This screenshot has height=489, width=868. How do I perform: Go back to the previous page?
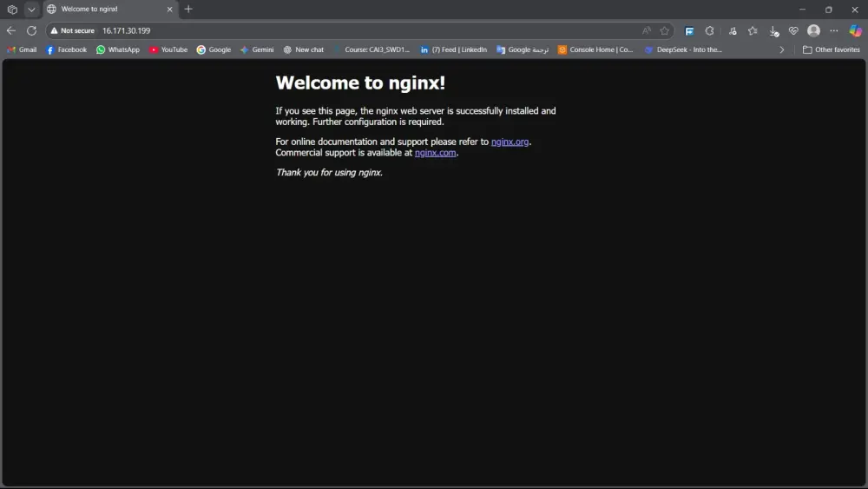pos(11,31)
